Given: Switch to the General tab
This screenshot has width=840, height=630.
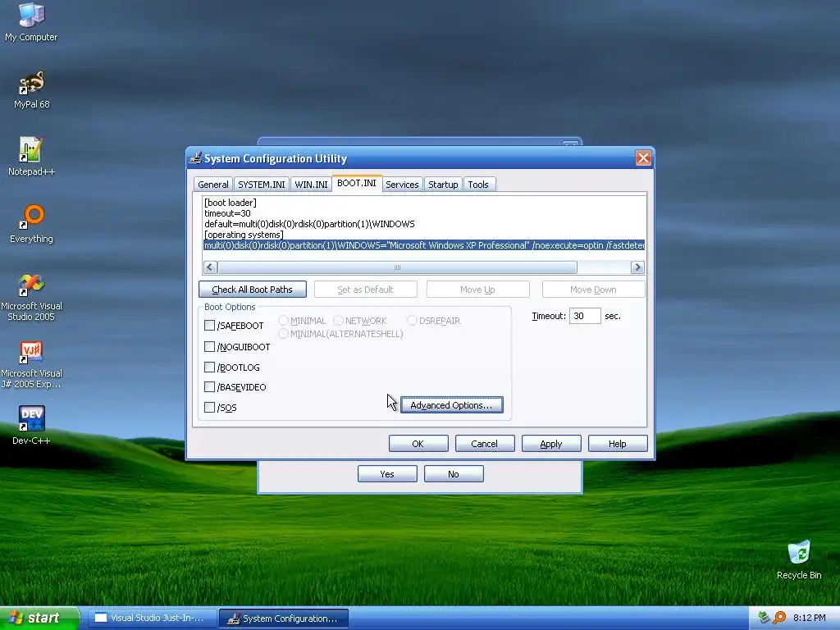Looking at the screenshot, I should click(x=213, y=185).
